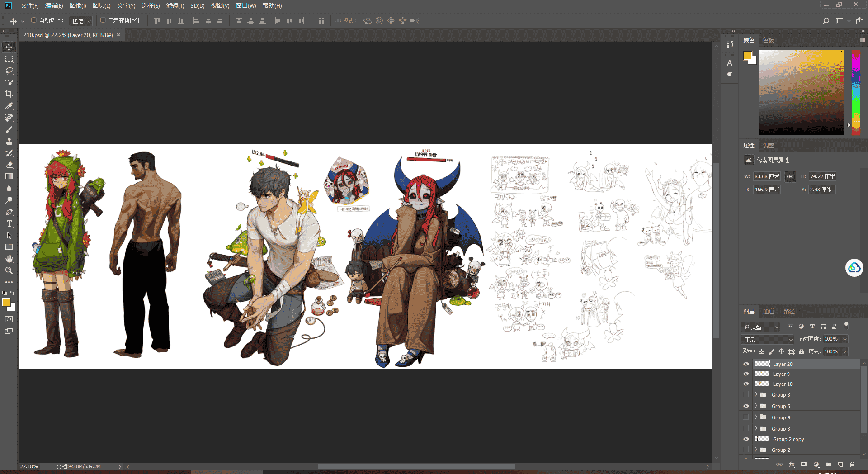Open the search icon in options bar

(826, 21)
